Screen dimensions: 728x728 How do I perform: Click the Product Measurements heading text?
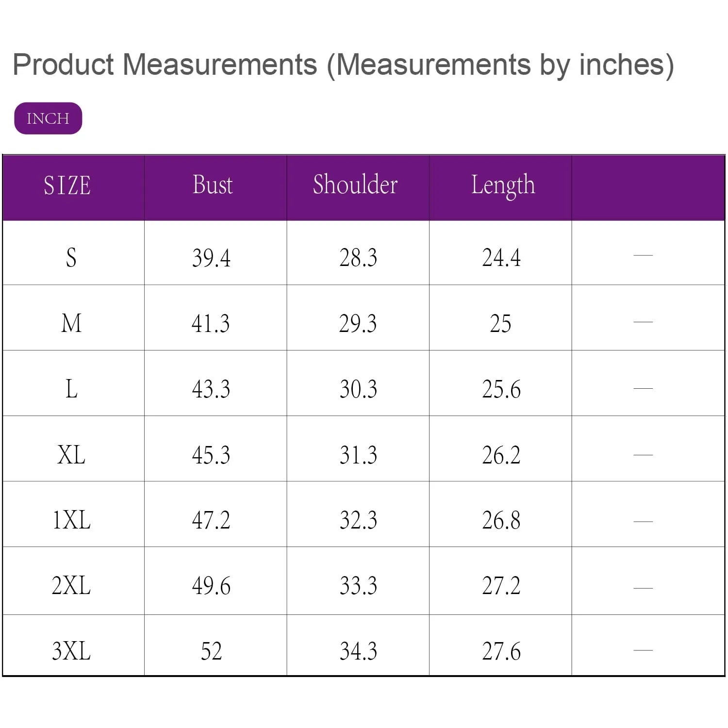pyautogui.click(x=343, y=65)
